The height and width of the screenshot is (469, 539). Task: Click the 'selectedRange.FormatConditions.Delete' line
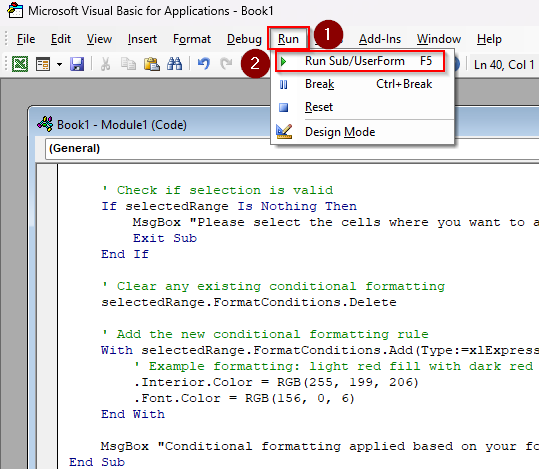(249, 302)
